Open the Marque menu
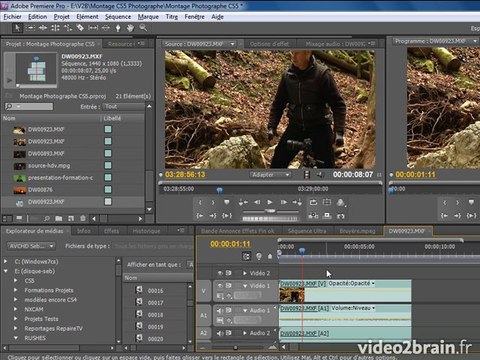The height and width of the screenshot is (360, 480). [x=148, y=17]
